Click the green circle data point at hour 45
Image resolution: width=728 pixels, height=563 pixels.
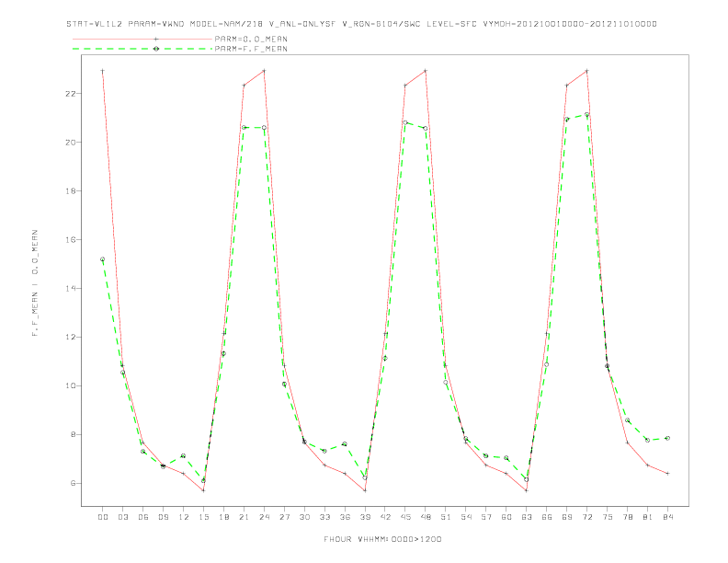tap(405, 122)
